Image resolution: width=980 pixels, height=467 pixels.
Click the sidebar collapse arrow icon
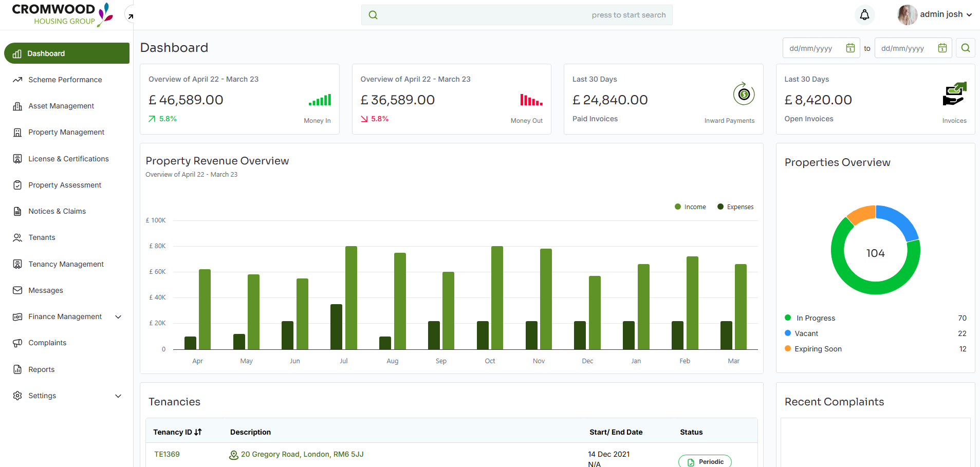click(x=131, y=16)
